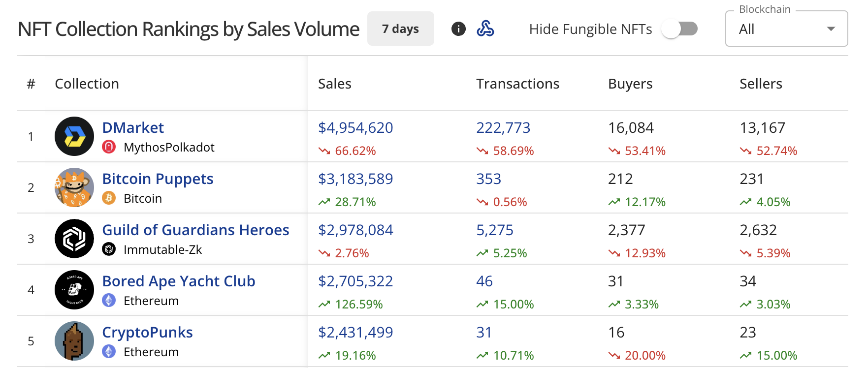
Task: Click Guild of Guardians buyers 2,377
Action: pyautogui.click(x=626, y=230)
